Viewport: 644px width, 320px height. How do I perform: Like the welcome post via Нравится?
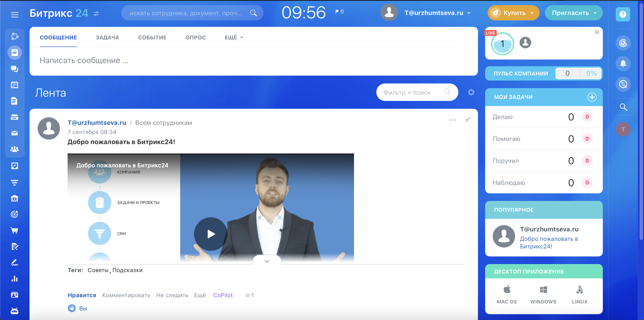tap(82, 295)
